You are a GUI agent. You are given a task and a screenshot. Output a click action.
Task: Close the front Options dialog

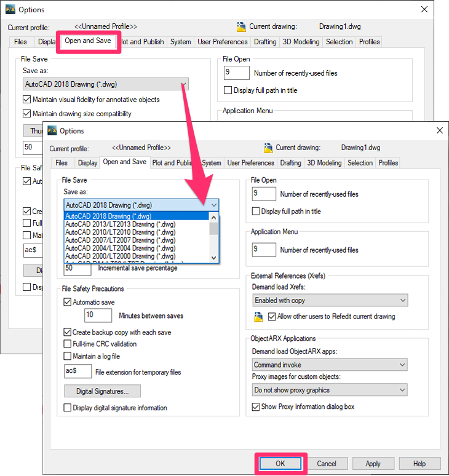pyautogui.click(x=440, y=130)
